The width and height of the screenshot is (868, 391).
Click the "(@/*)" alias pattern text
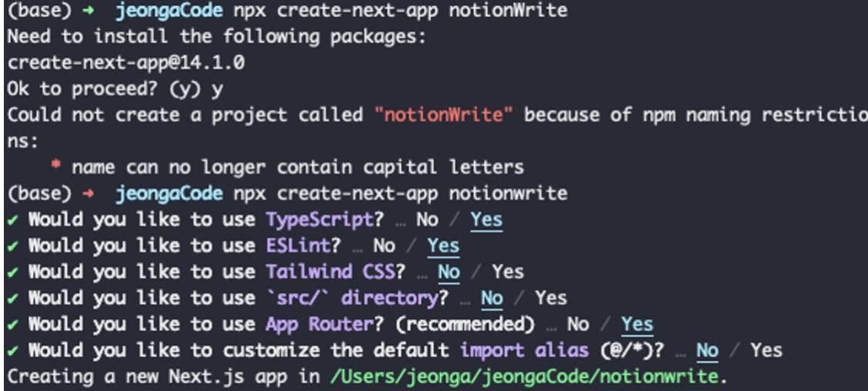click(x=626, y=350)
